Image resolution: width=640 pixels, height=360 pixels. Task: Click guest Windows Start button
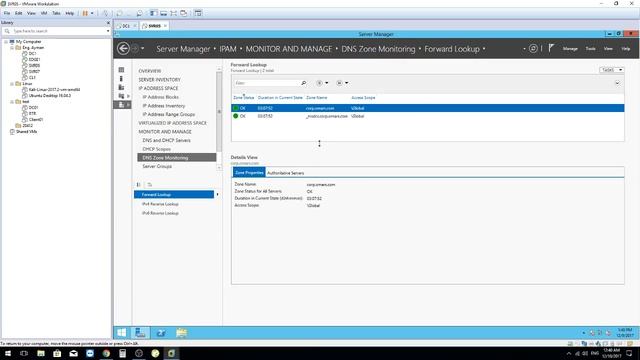(121, 333)
